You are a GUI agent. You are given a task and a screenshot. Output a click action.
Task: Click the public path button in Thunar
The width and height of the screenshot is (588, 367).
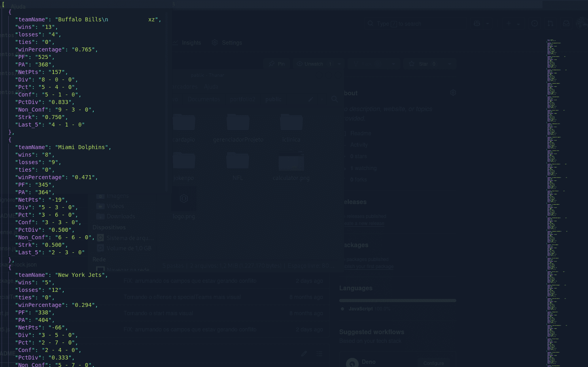click(274, 99)
